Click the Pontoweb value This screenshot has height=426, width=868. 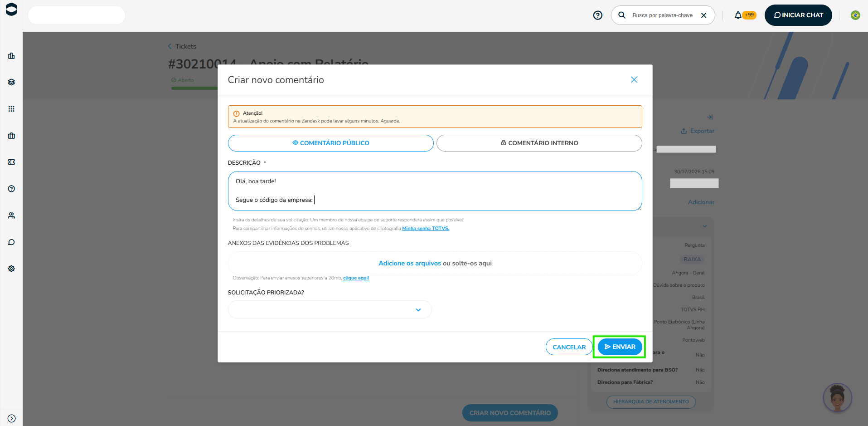coord(693,340)
